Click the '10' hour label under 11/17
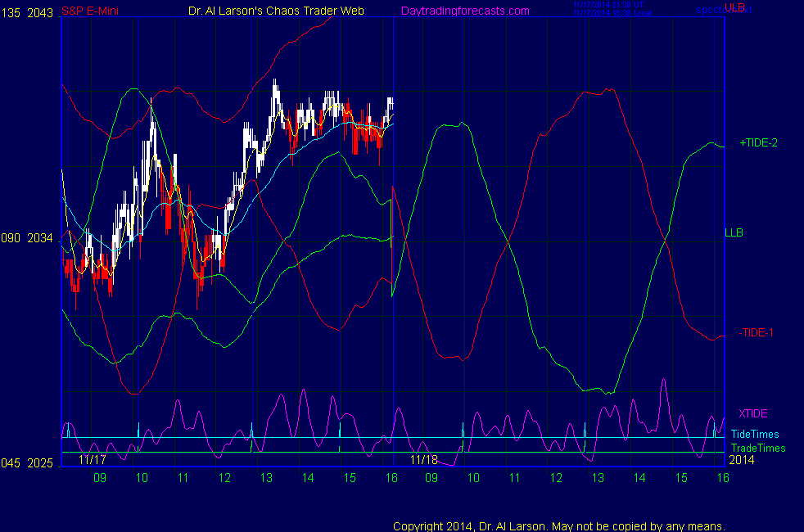 coord(142,478)
